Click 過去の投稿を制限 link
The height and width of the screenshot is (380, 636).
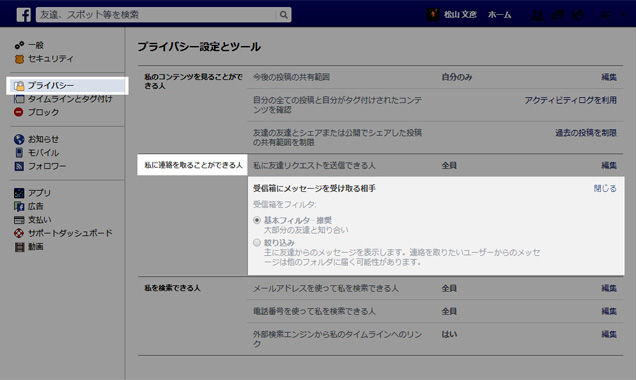coord(586,133)
